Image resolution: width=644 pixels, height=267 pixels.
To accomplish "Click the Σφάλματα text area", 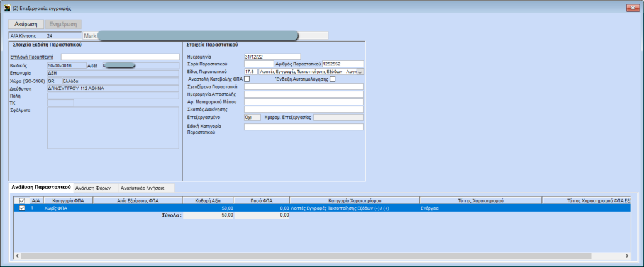I will pyautogui.click(x=113, y=128).
